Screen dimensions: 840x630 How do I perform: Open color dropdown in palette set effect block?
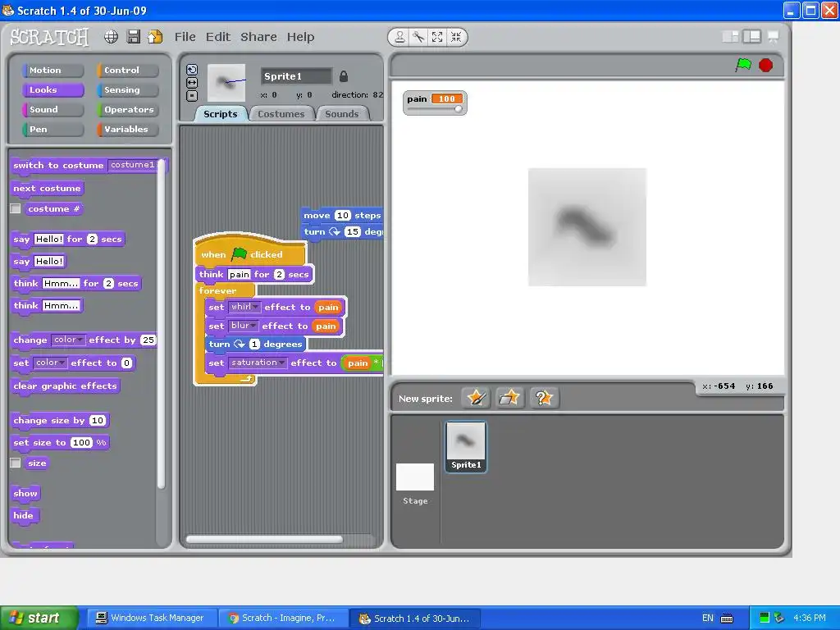coord(50,363)
